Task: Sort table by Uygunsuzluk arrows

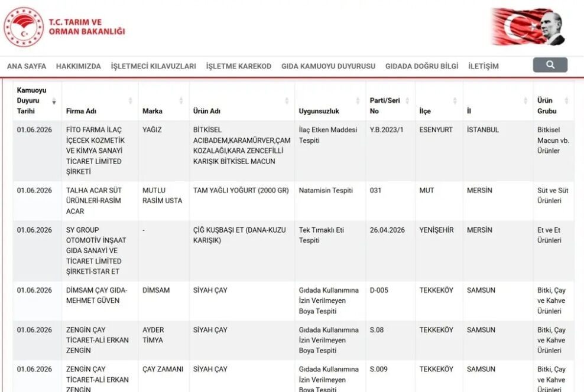Action: 358,101
